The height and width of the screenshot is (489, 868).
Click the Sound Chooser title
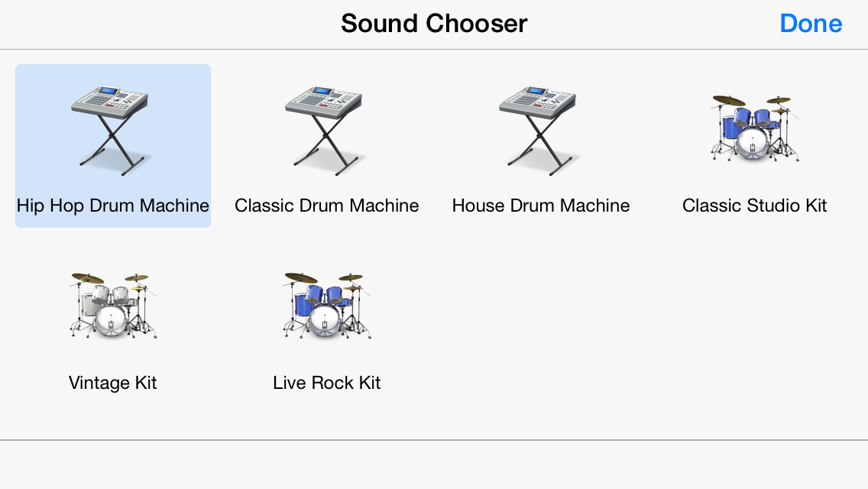434,23
